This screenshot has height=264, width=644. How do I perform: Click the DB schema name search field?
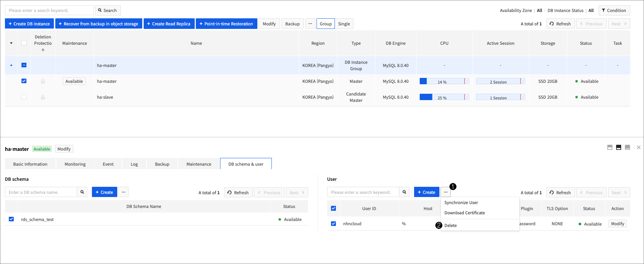[41, 192]
